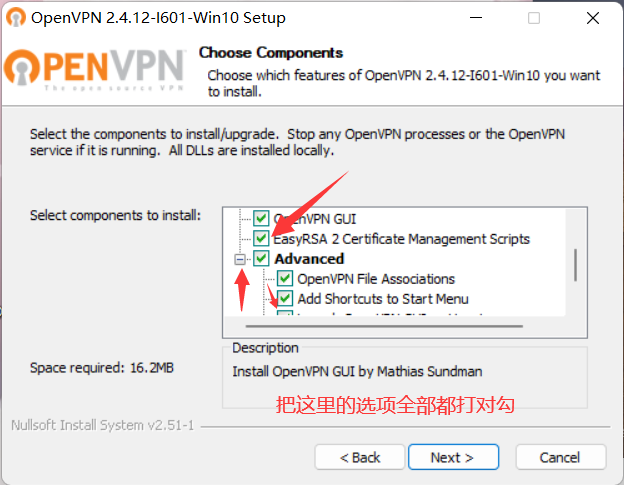Go back with the Back button
Image resolution: width=624 pixels, height=485 pixels.
pyautogui.click(x=360, y=457)
